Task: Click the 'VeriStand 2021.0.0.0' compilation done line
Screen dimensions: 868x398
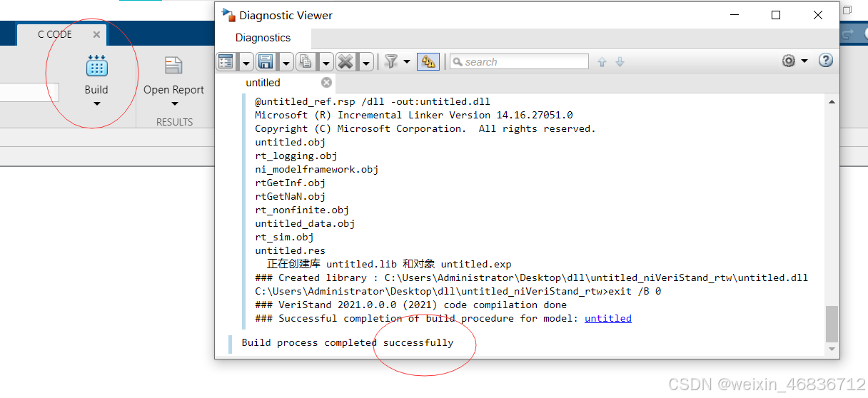Action: click(x=410, y=305)
